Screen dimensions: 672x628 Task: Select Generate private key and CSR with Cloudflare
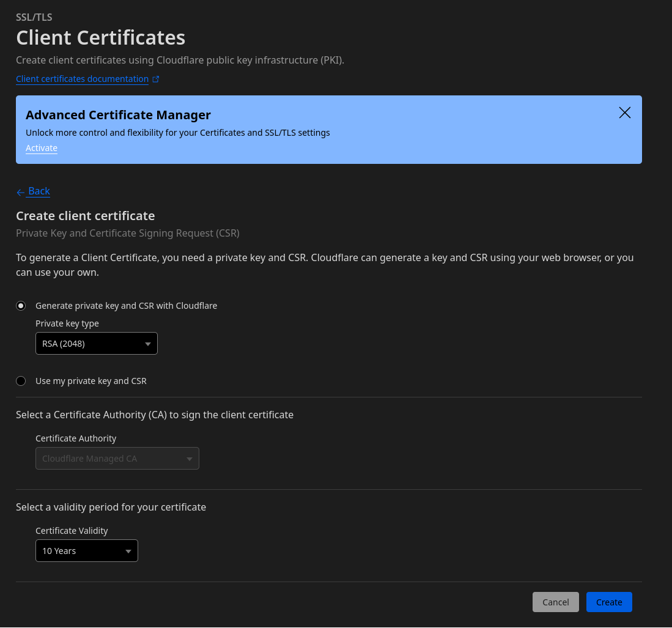click(21, 306)
